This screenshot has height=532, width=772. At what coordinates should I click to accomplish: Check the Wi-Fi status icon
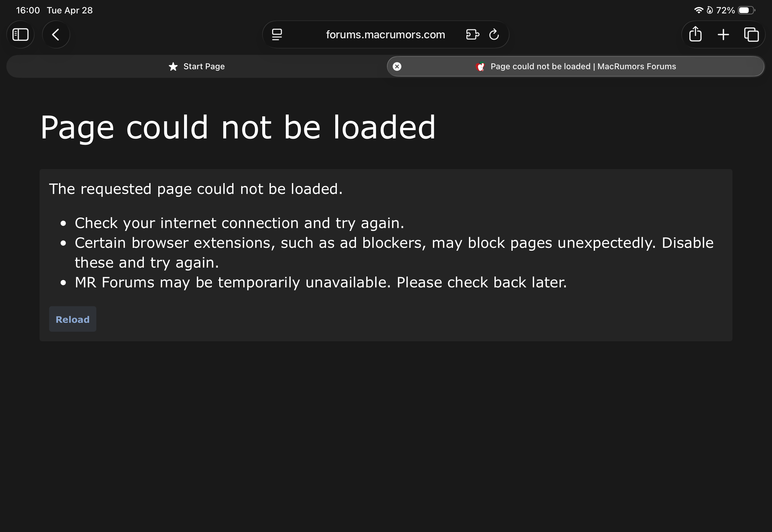698,10
